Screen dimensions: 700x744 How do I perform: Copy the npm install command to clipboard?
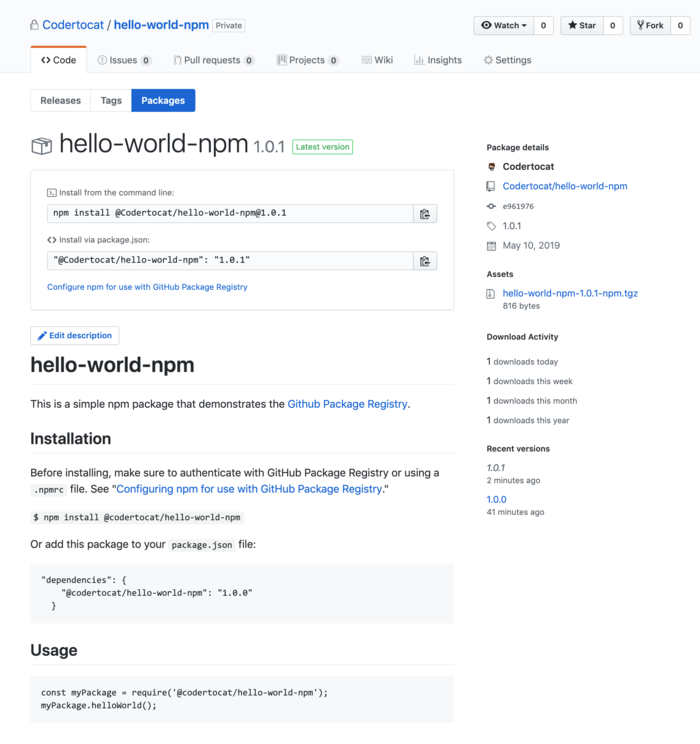[425, 214]
